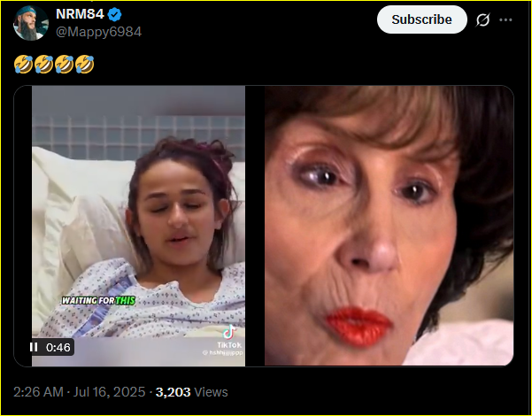Subscribe to NRM84
Screen dimensions: 532x416
421,19
